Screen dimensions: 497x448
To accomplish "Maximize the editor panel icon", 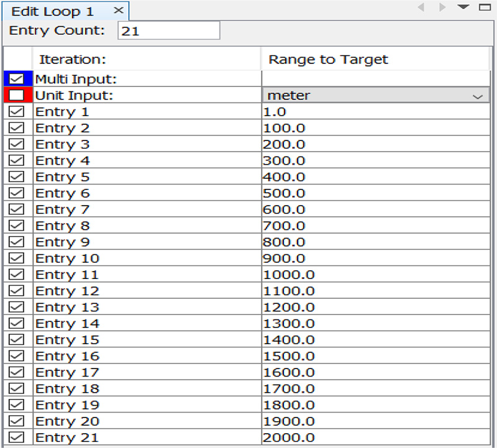I will (x=485, y=7).
